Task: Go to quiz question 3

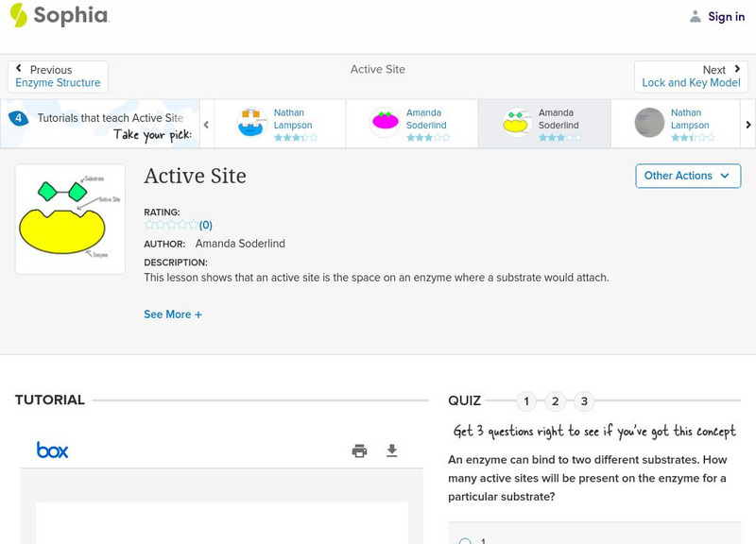Action: (x=584, y=401)
